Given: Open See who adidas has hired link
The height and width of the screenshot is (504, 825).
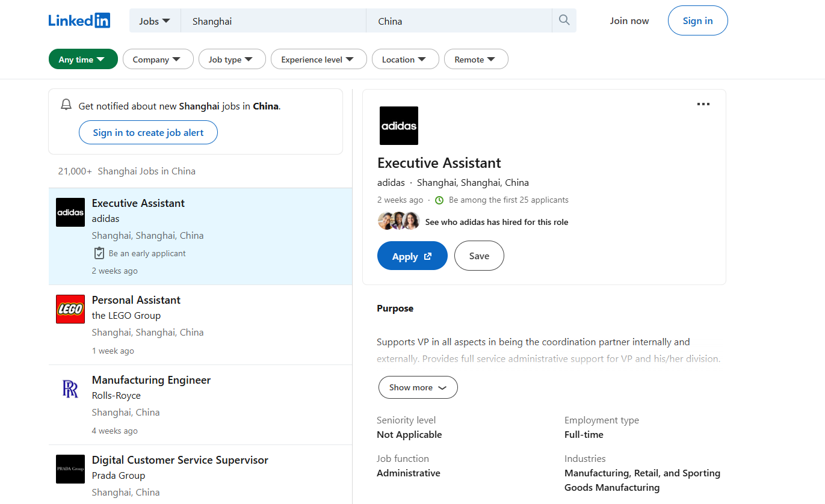Looking at the screenshot, I should tap(496, 222).
